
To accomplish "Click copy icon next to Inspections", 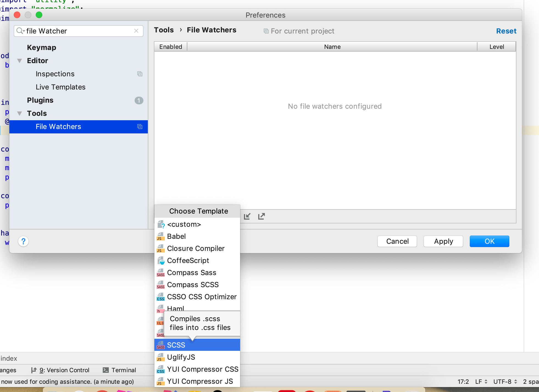I will (x=140, y=74).
